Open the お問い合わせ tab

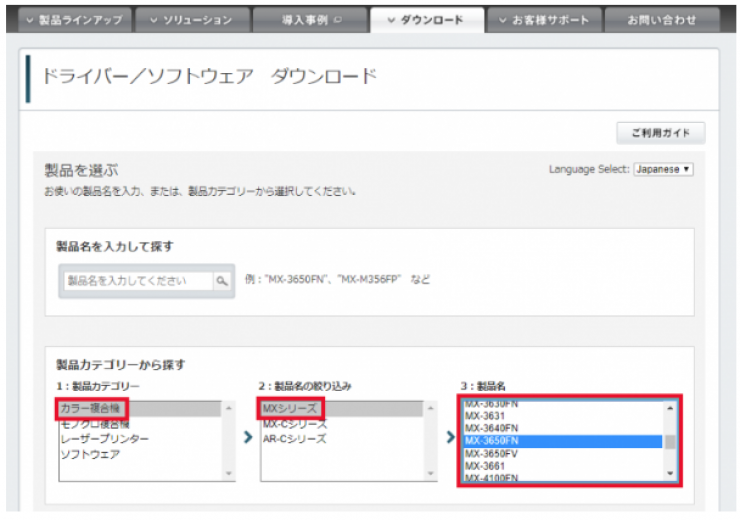coord(662,20)
